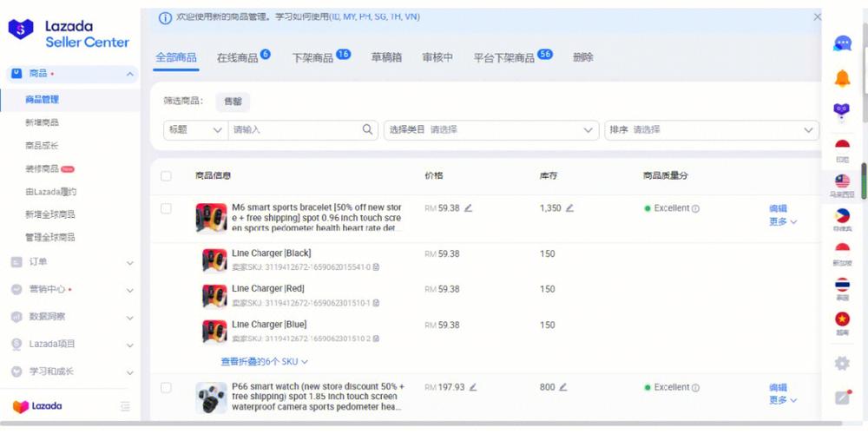Copy seller SKU of Line Charger Red

(377, 303)
